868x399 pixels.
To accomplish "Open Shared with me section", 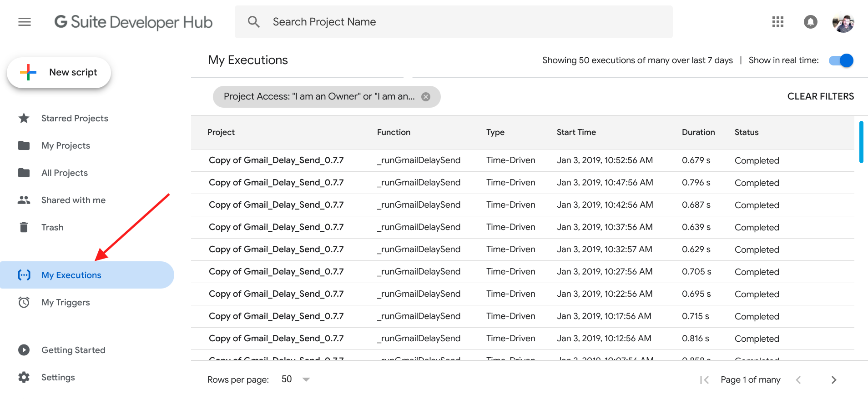I will (x=73, y=200).
